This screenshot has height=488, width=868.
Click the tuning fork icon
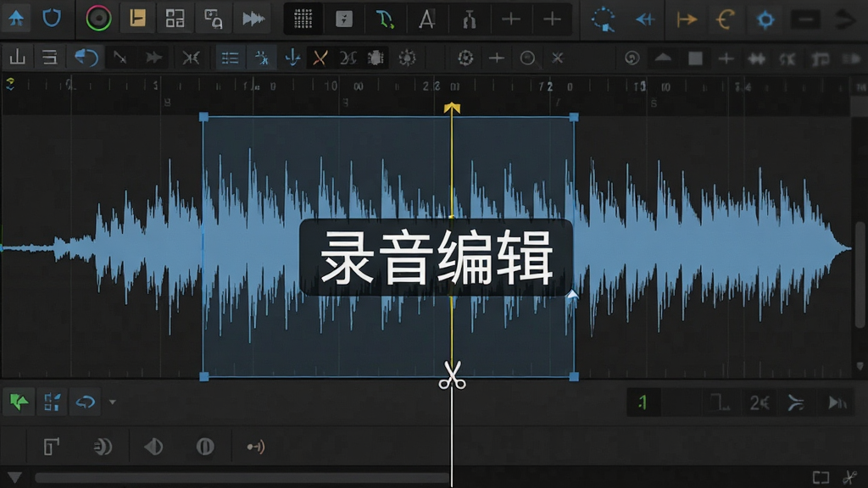point(469,19)
